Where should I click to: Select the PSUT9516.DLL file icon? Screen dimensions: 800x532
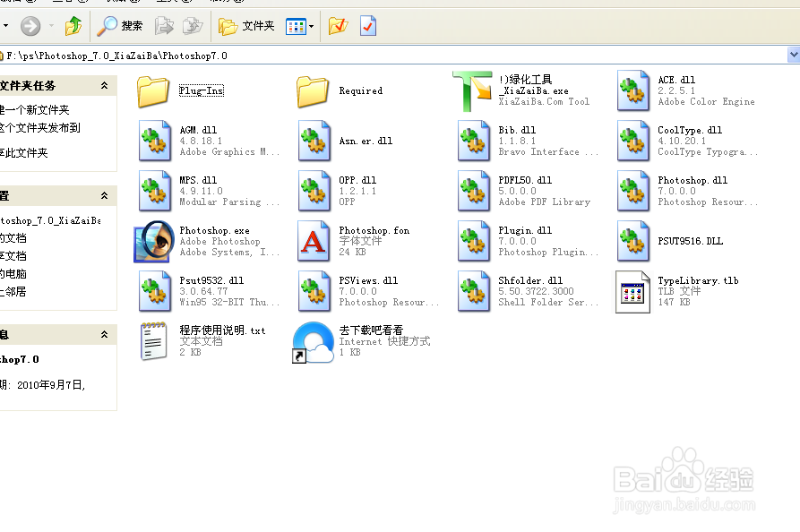coord(633,241)
